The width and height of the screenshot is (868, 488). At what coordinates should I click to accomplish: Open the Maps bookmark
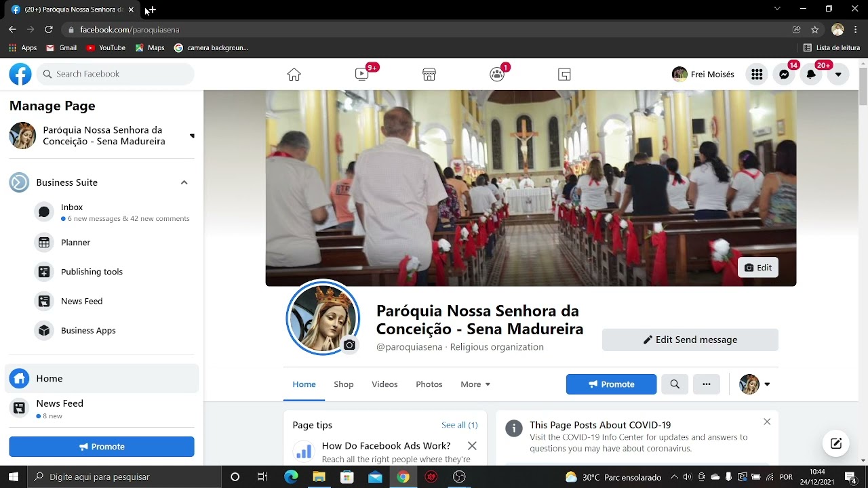click(x=150, y=47)
